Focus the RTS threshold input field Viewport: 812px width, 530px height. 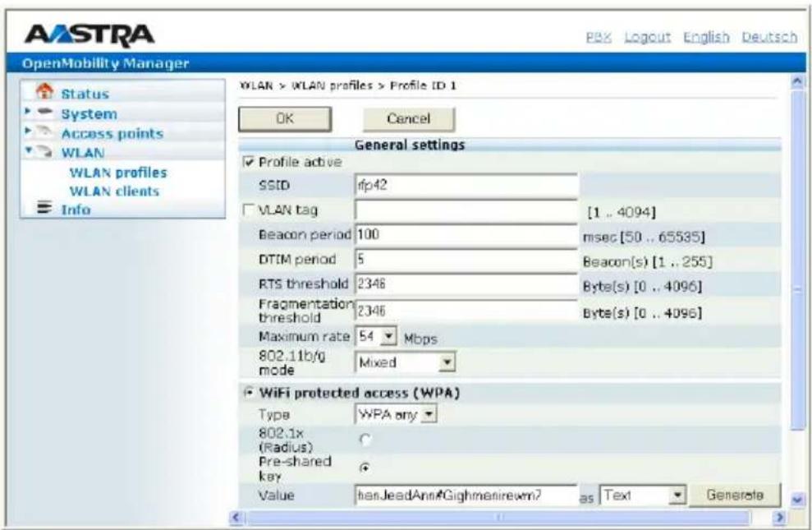(x=466, y=284)
